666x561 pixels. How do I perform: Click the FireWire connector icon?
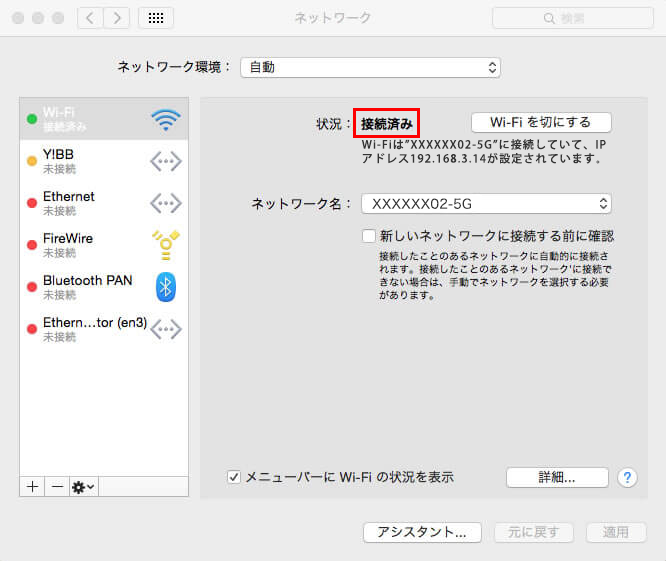click(x=166, y=245)
